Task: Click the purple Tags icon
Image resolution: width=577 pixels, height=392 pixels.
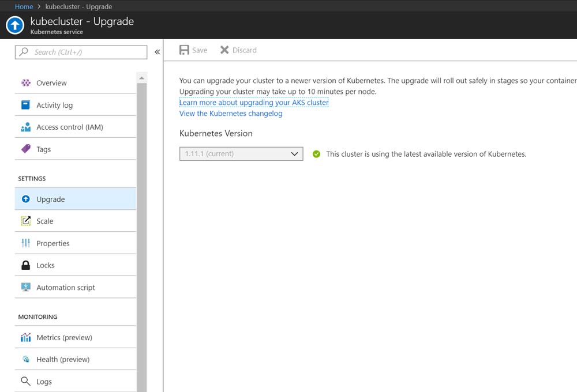Action: (x=26, y=149)
